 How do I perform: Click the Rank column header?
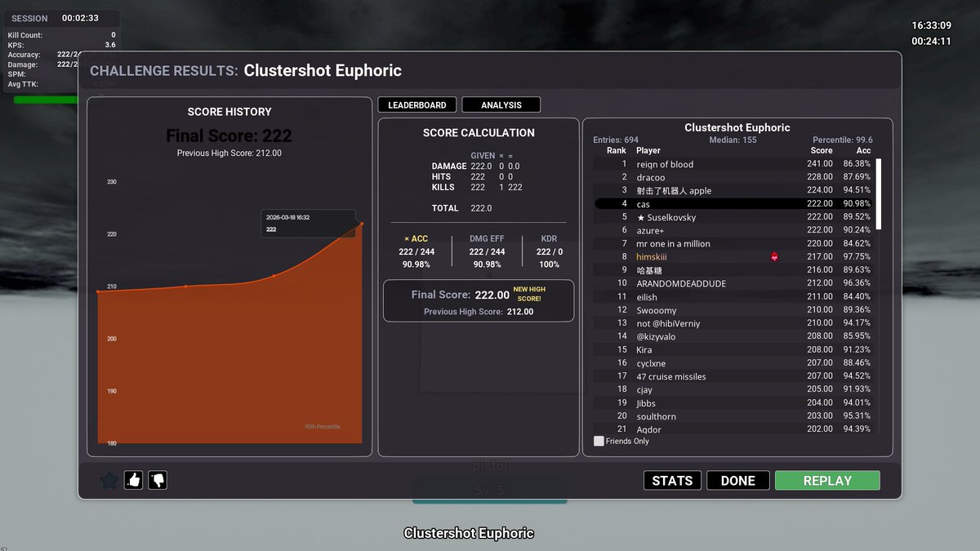pos(617,150)
